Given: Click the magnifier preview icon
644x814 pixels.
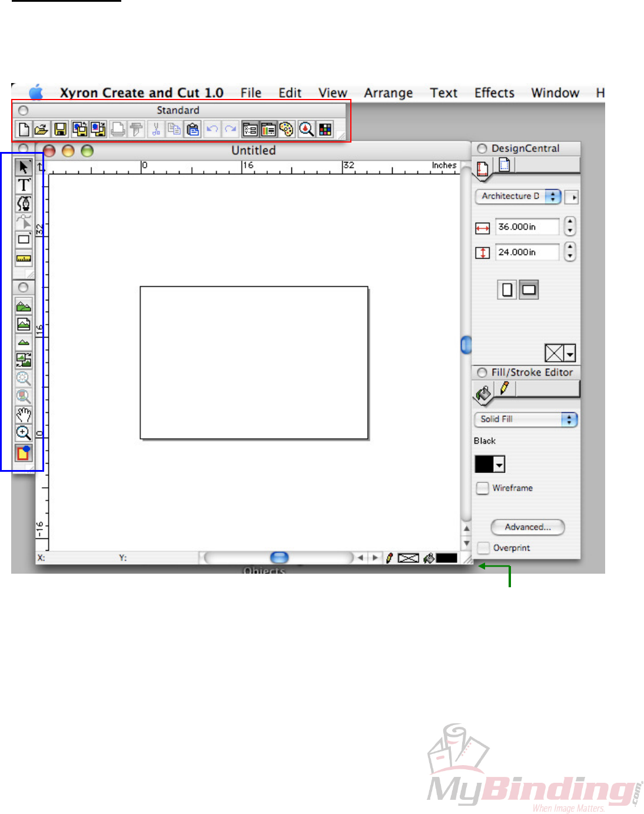Looking at the screenshot, I should click(306, 129).
